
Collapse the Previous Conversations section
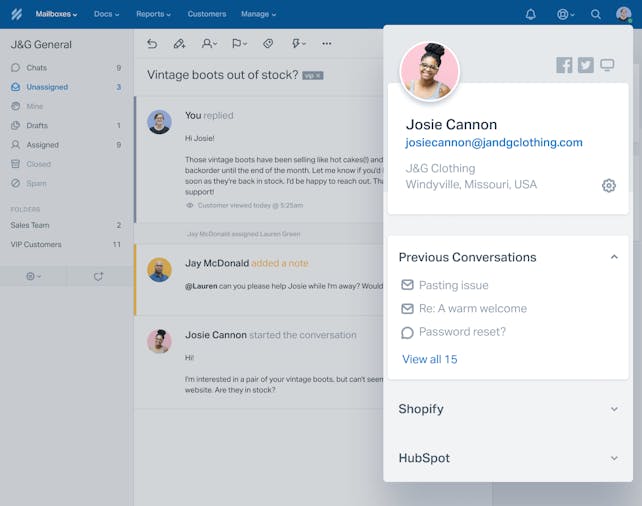(x=614, y=257)
